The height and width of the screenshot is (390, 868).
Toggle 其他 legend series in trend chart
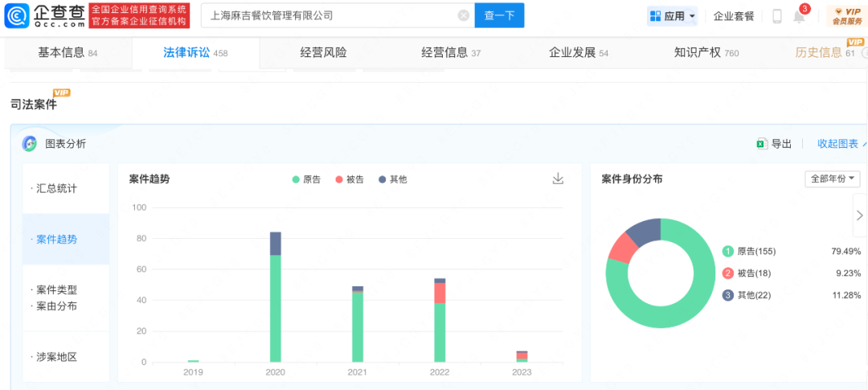(393, 179)
